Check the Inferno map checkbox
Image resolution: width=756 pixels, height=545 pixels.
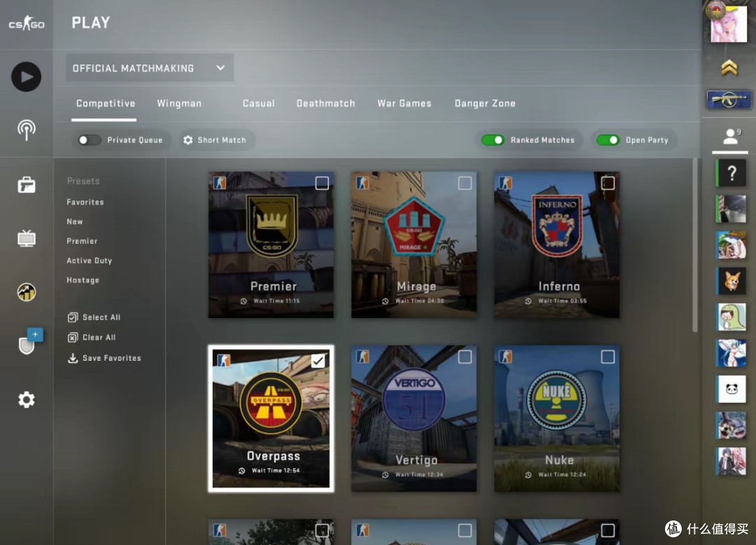click(x=608, y=184)
